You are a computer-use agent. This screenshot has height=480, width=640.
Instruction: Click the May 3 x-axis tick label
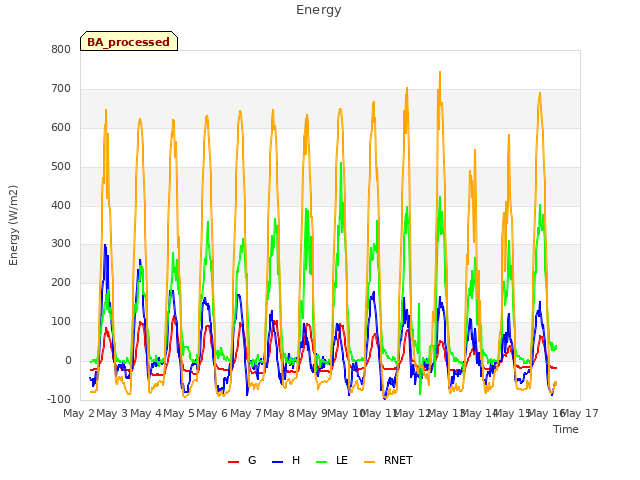(112, 413)
